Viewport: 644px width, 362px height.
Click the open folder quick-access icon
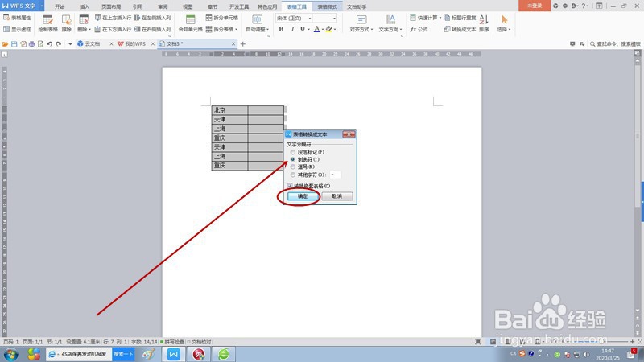(x=5, y=44)
